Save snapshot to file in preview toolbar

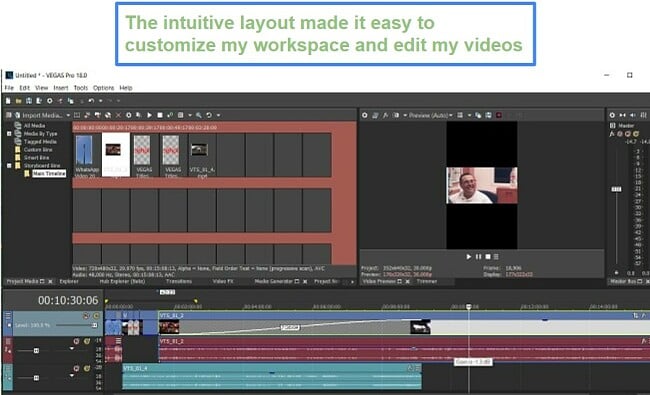coord(488,115)
